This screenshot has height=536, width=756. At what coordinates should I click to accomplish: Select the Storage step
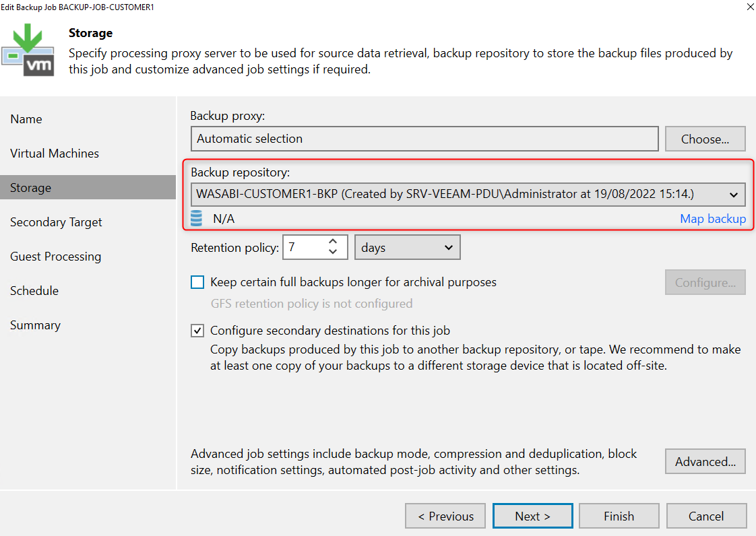(x=88, y=187)
